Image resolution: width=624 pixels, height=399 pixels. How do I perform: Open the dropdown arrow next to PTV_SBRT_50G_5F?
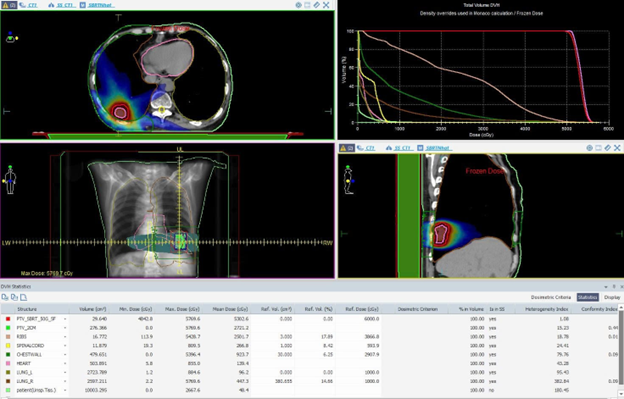(65, 319)
